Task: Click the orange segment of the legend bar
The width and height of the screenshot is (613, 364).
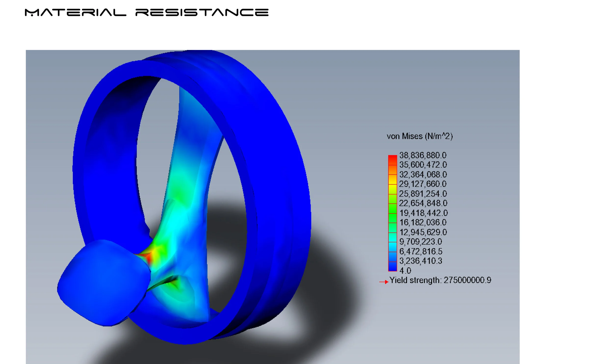Action: (392, 170)
